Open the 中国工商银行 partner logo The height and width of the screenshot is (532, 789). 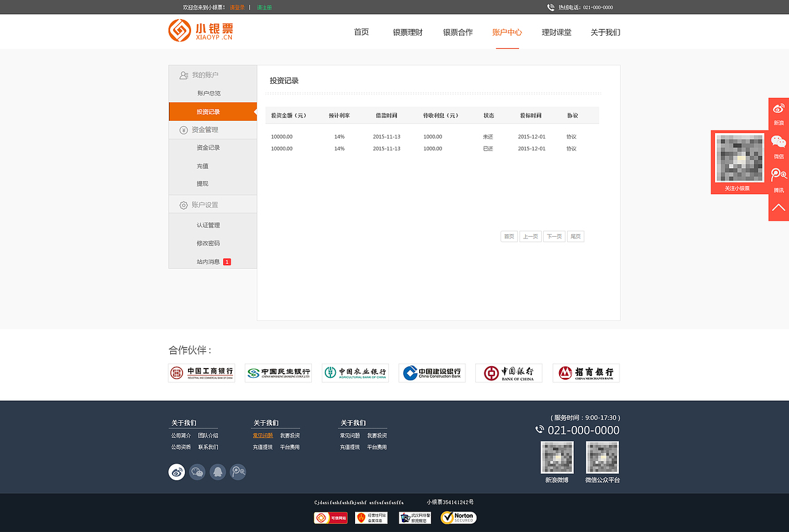pos(202,373)
